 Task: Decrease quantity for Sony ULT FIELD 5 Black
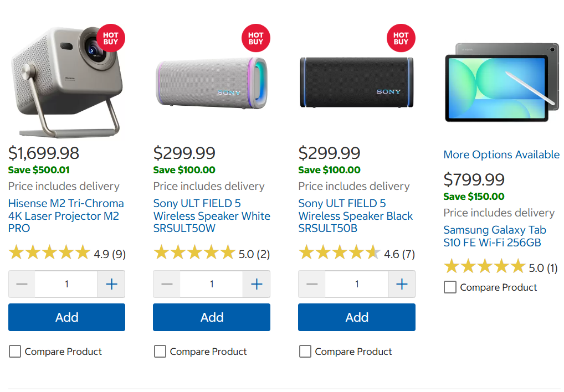(x=312, y=284)
